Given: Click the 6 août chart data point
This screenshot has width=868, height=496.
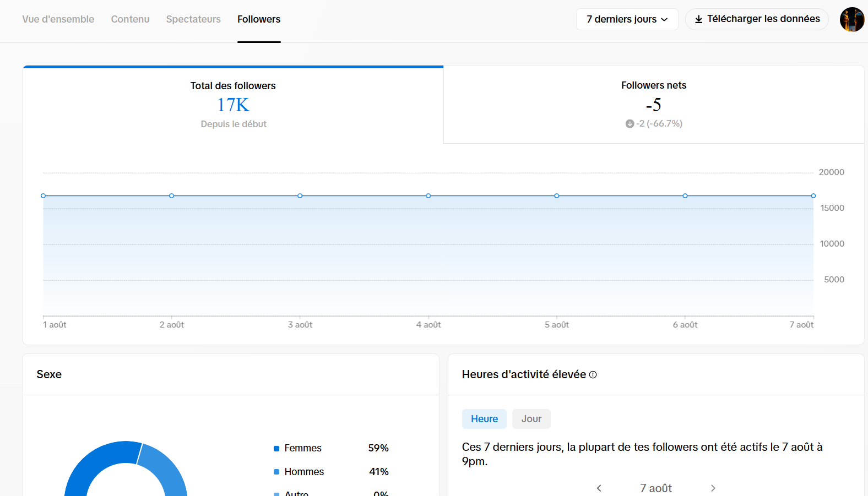Looking at the screenshot, I should pyautogui.click(x=685, y=196).
